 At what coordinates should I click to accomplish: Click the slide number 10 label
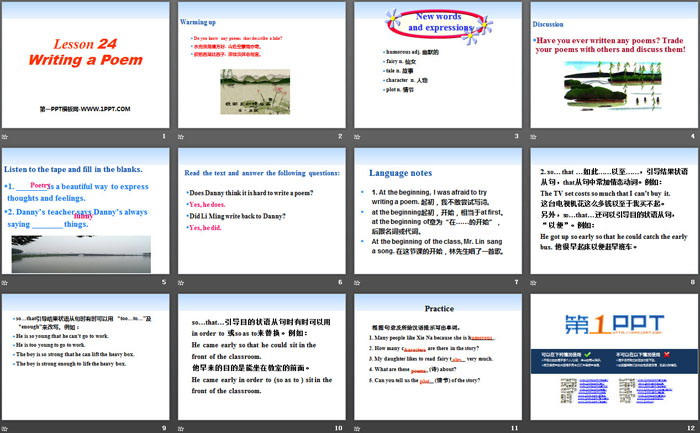[x=338, y=428]
